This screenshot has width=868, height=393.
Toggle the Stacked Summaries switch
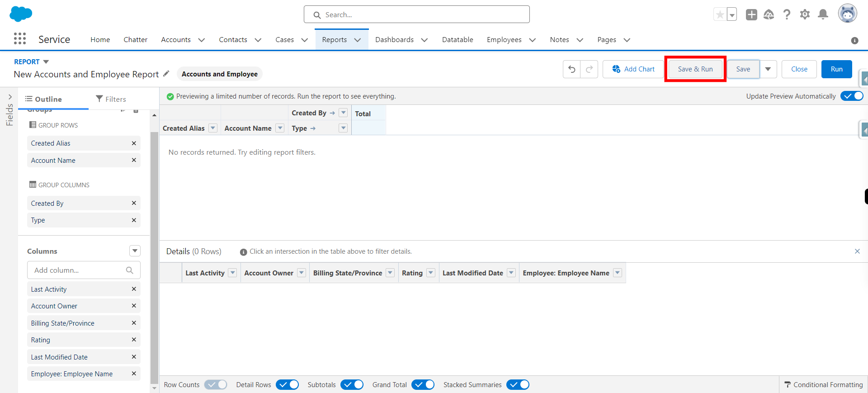518,384
